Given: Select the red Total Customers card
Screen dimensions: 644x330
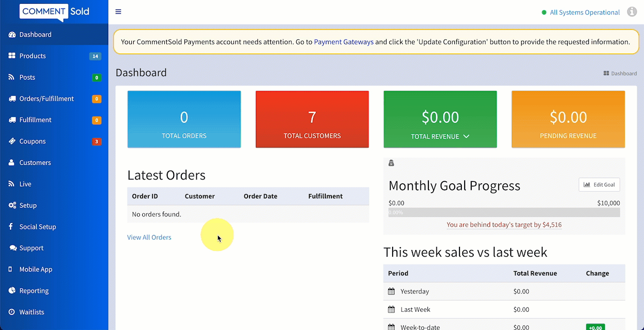Looking at the screenshot, I should pyautogui.click(x=312, y=119).
